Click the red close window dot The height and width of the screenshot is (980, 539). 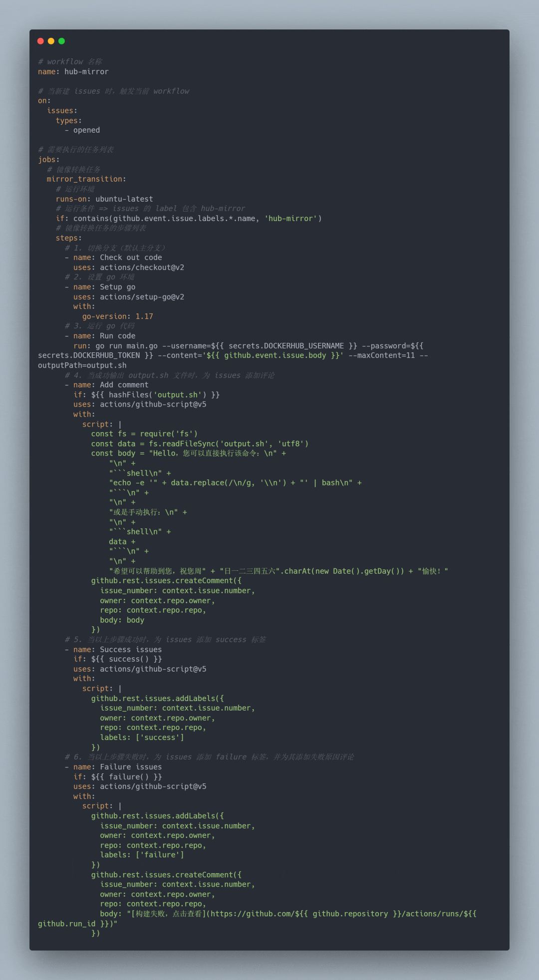pos(40,41)
